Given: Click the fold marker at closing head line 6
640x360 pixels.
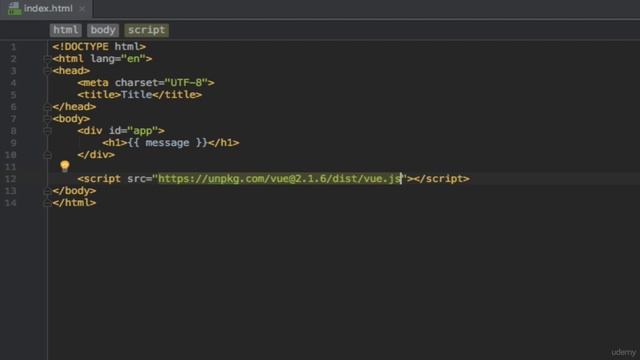Looking at the screenshot, I should [x=47, y=107].
